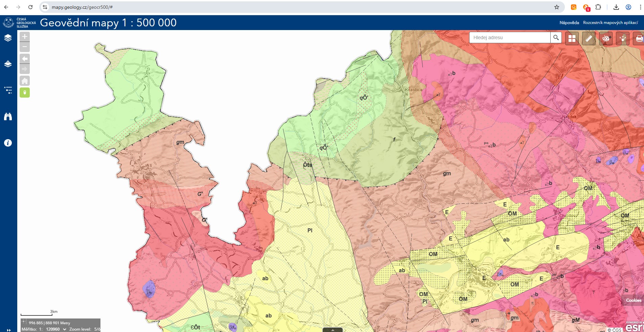Submit address search with magnifier button
The width and height of the screenshot is (644, 332).
(x=556, y=37)
